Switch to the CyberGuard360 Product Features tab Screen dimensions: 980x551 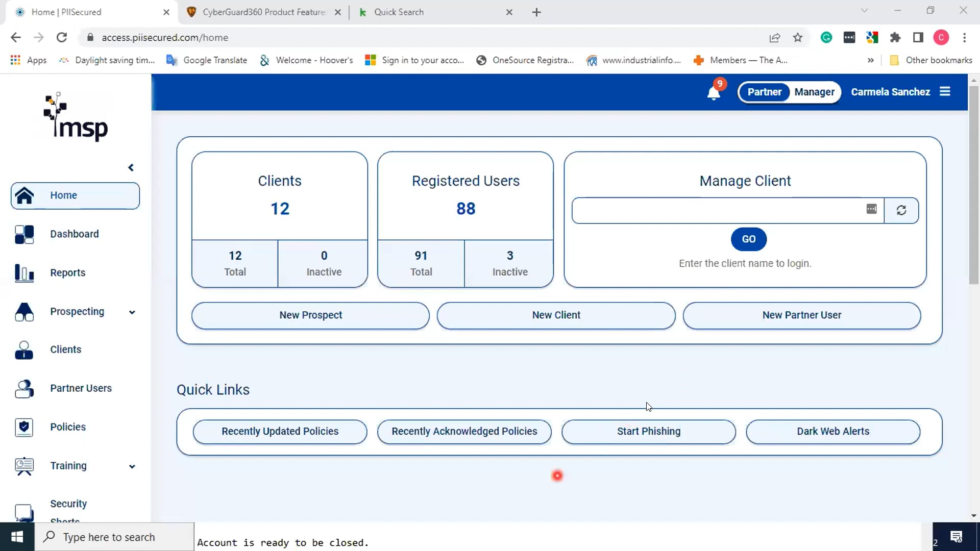263,12
